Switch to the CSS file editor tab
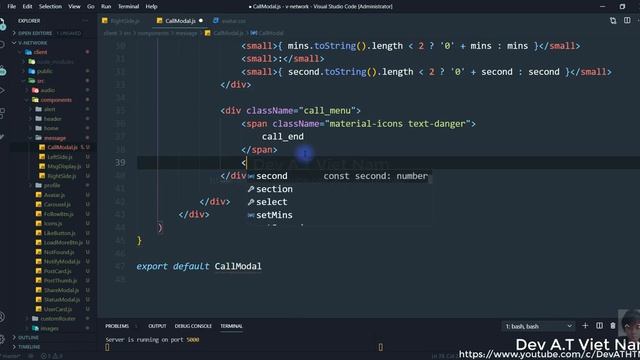Viewport: 640px width, 360px height. [x=229, y=21]
